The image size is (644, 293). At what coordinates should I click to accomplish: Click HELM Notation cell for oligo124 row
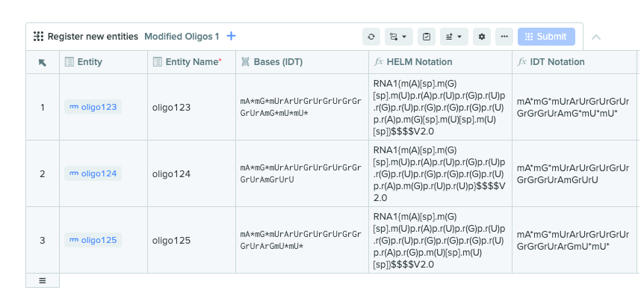tap(440, 173)
